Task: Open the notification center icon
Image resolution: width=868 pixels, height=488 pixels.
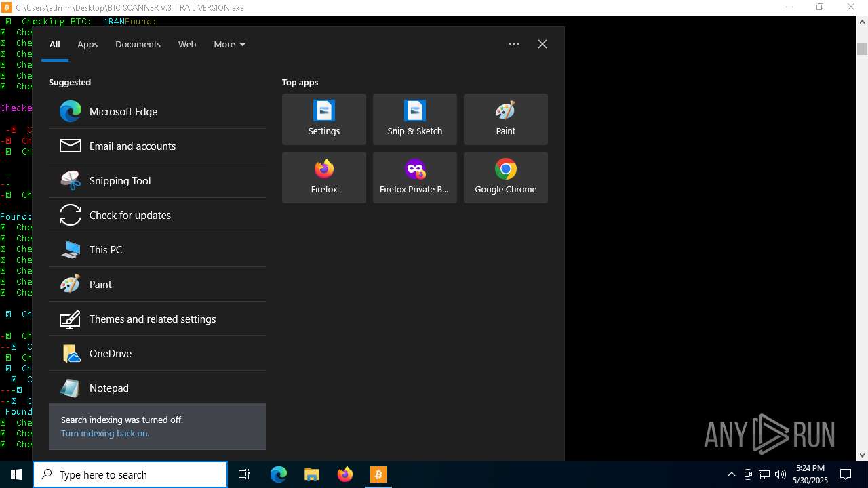Action: [x=846, y=474]
